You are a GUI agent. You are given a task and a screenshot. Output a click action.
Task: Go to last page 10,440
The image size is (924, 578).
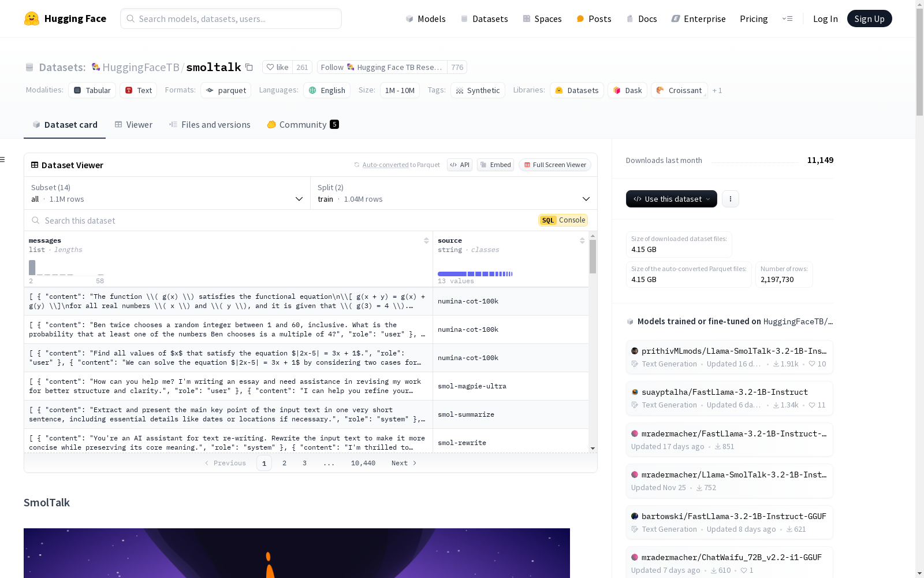(x=363, y=463)
